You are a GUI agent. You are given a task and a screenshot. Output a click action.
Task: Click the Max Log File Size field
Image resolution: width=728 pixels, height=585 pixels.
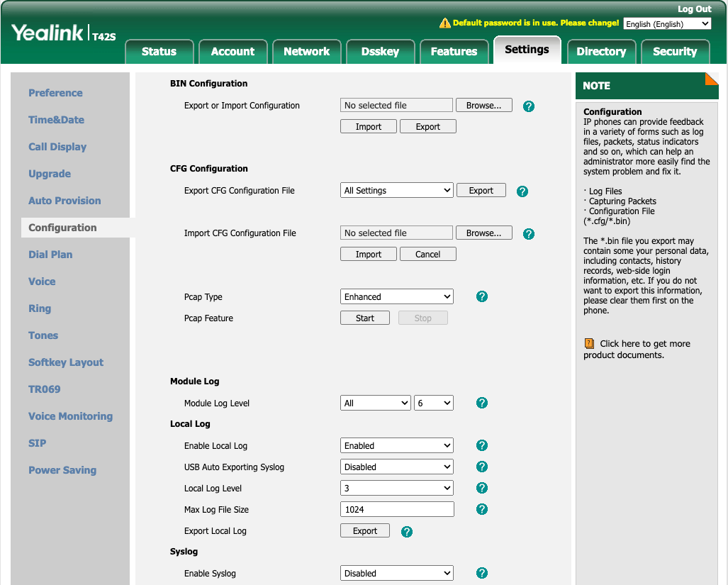coord(397,509)
